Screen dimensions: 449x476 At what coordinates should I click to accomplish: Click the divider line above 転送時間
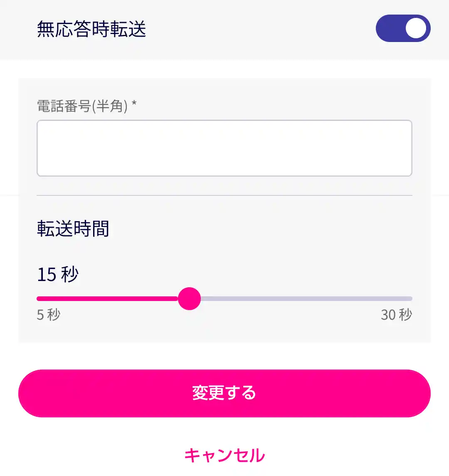224,195
